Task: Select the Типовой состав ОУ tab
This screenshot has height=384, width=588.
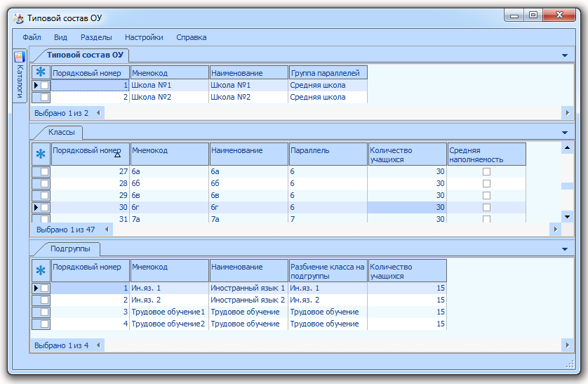Action: (x=85, y=55)
